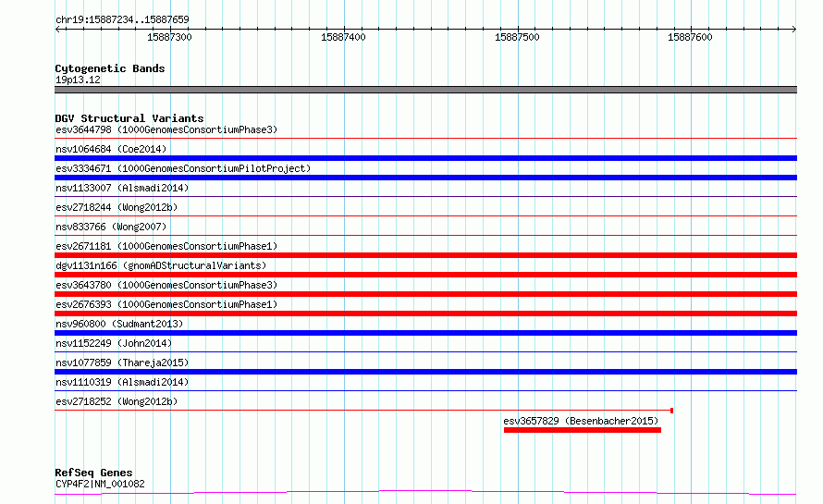Click the Cytogenetic Bands track heading
This screenshot has width=823, height=504.
[x=110, y=68]
